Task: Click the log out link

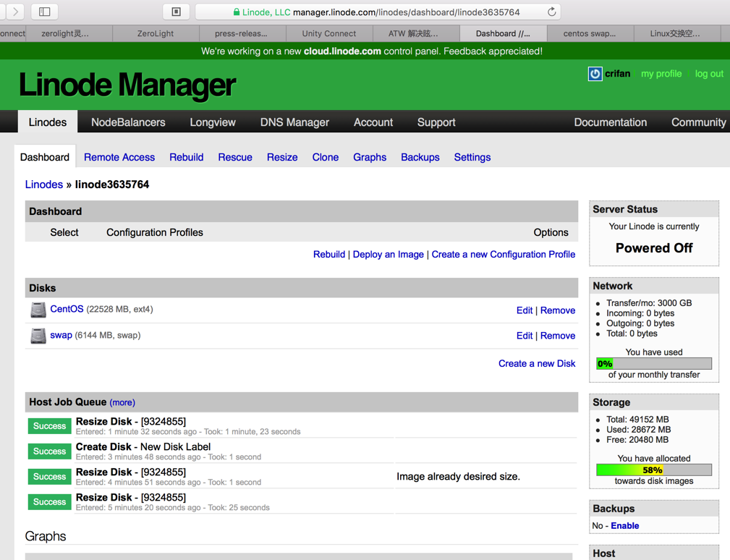Action: coord(709,74)
